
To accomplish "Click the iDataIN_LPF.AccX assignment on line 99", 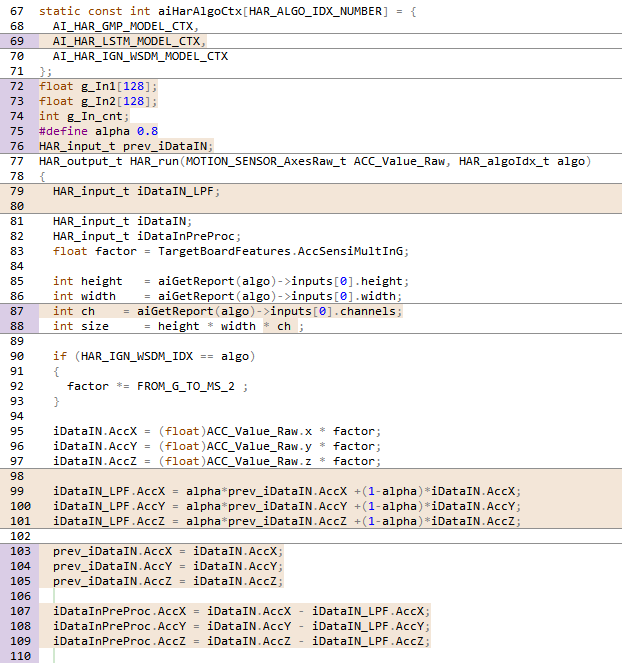I will 286,491.
